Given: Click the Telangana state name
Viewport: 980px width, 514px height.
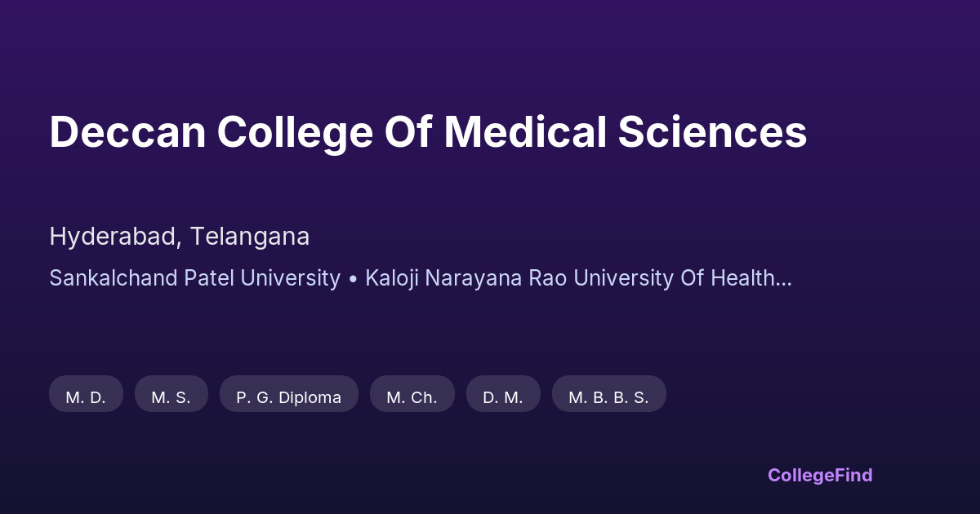Looking at the screenshot, I should click(x=250, y=237).
